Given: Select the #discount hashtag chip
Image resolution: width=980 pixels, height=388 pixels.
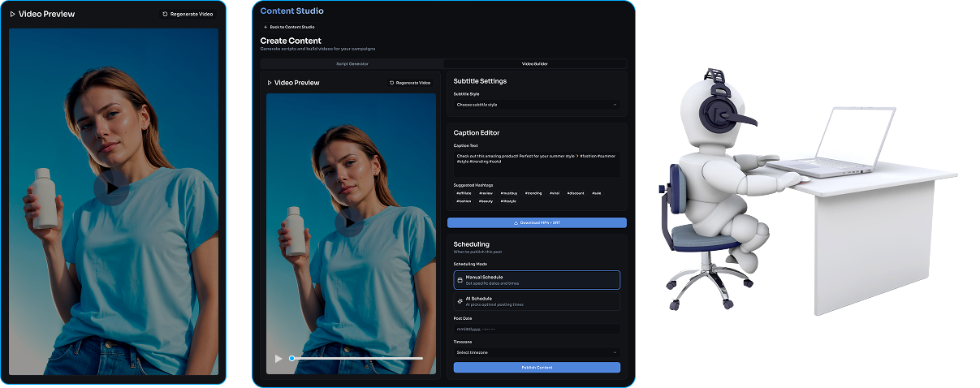Looking at the screenshot, I should click(576, 193).
